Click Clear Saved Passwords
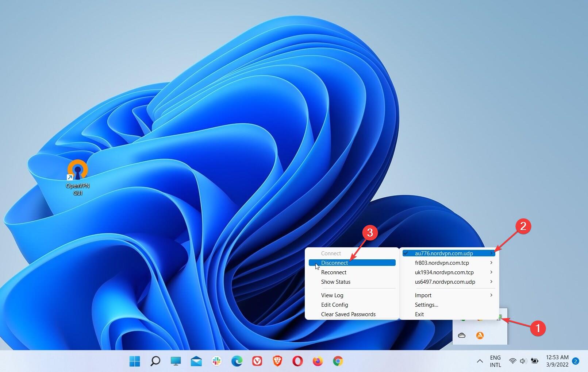This screenshot has width=588, height=372. coord(348,314)
